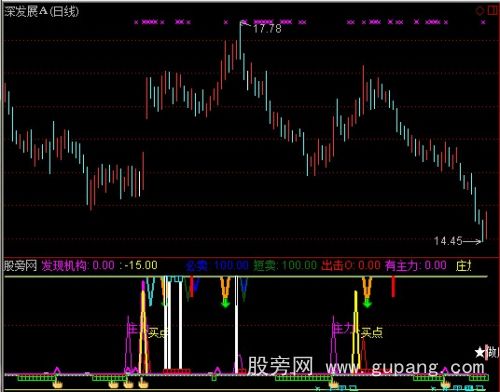
Task: Click the red diamond icon in chart corner
Action: pyautogui.click(x=480, y=11)
